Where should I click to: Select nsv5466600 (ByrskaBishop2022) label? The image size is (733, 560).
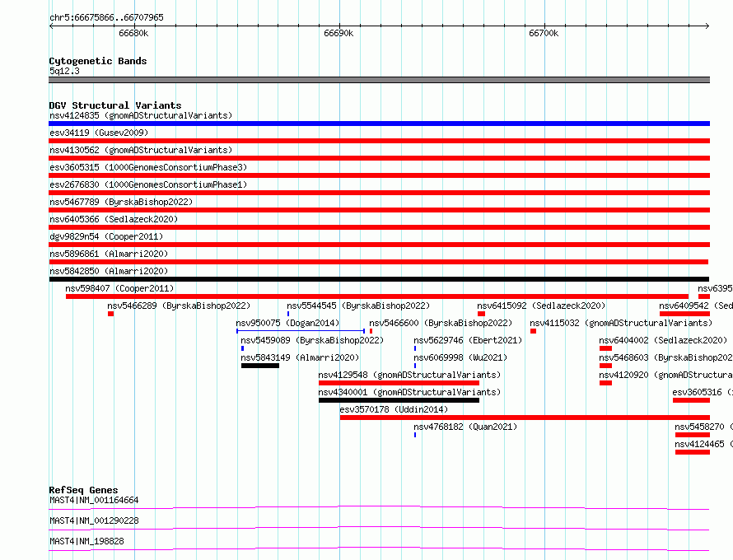pyautogui.click(x=441, y=323)
